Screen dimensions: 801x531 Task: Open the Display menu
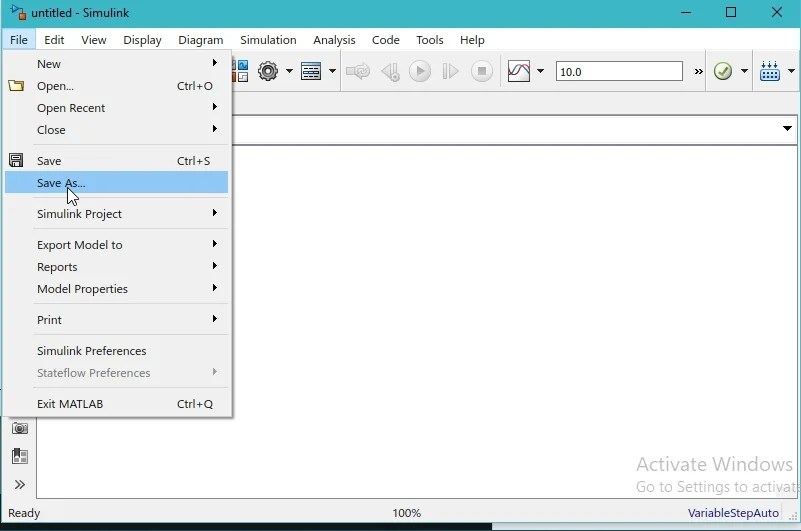click(x=142, y=40)
